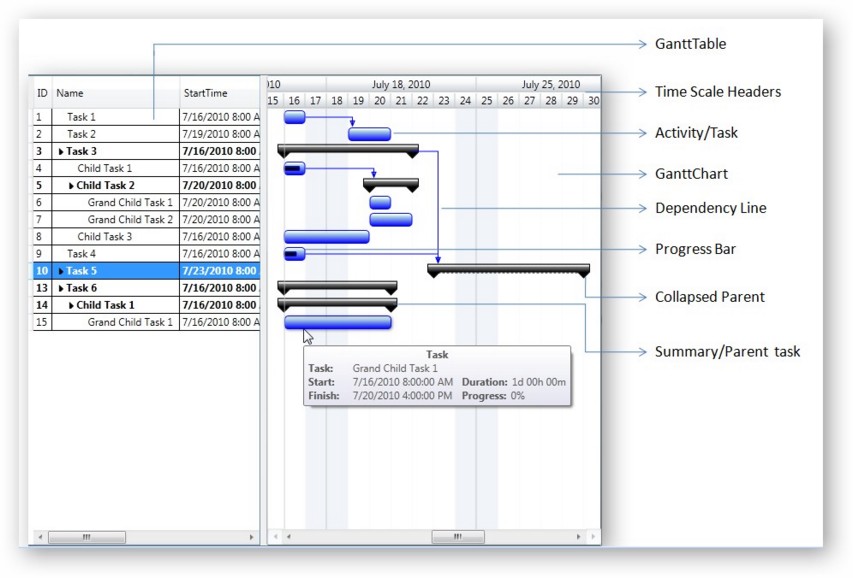Image resolution: width=853 pixels, height=578 pixels.
Task: Collapse Task 6 using its triangle
Action: tap(62, 288)
